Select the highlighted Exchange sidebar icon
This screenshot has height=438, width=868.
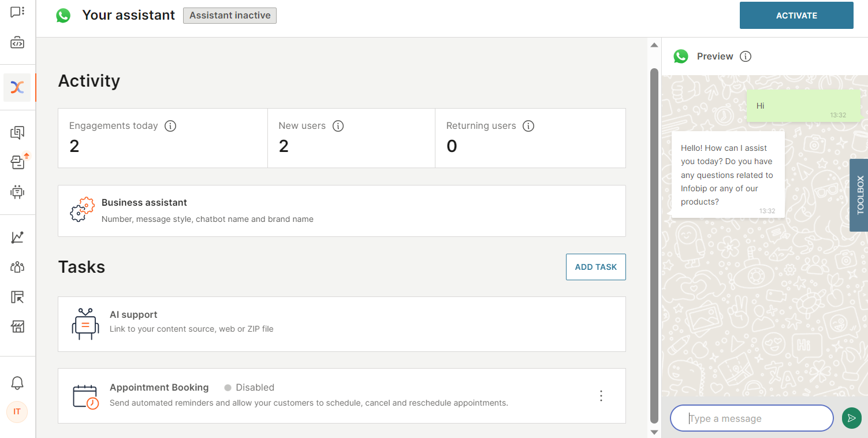click(17, 87)
